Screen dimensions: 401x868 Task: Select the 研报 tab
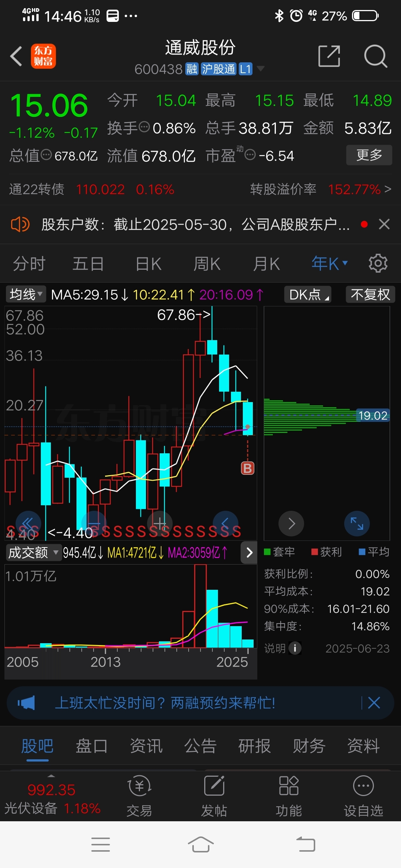[x=255, y=746]
